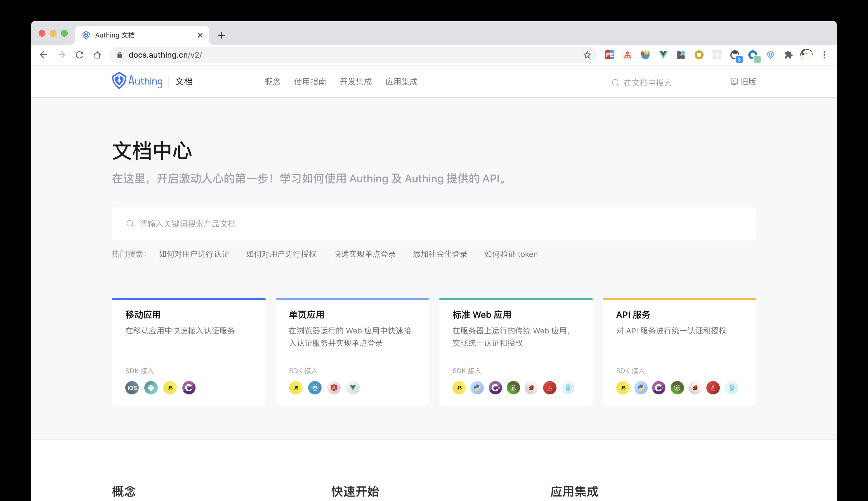This screenshot has height=501, width=868.
Task: Reload the page
Action: point(79,55)
